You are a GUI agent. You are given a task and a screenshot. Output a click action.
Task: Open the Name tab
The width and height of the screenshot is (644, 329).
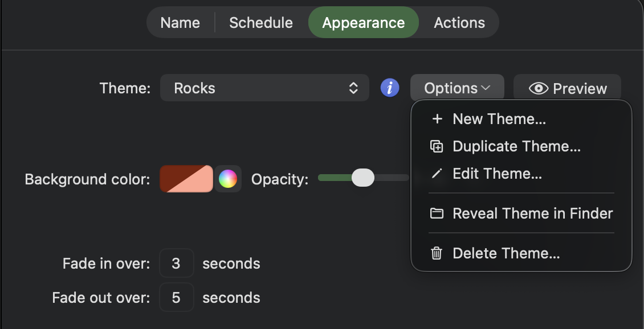point(180,23)
